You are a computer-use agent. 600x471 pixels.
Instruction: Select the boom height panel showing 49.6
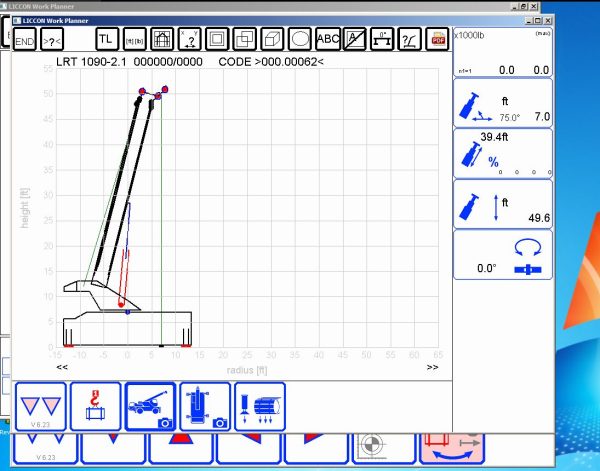pos(503,205)
